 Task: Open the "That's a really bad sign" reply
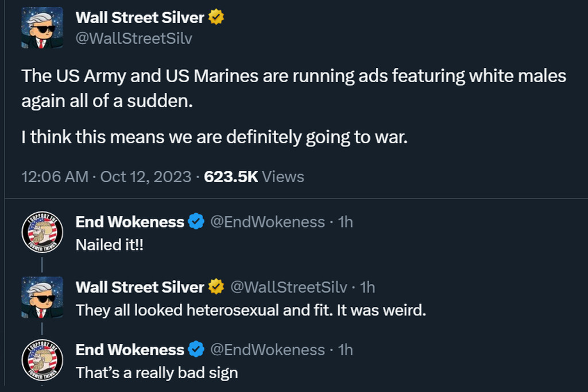click(x=157, y=372)
